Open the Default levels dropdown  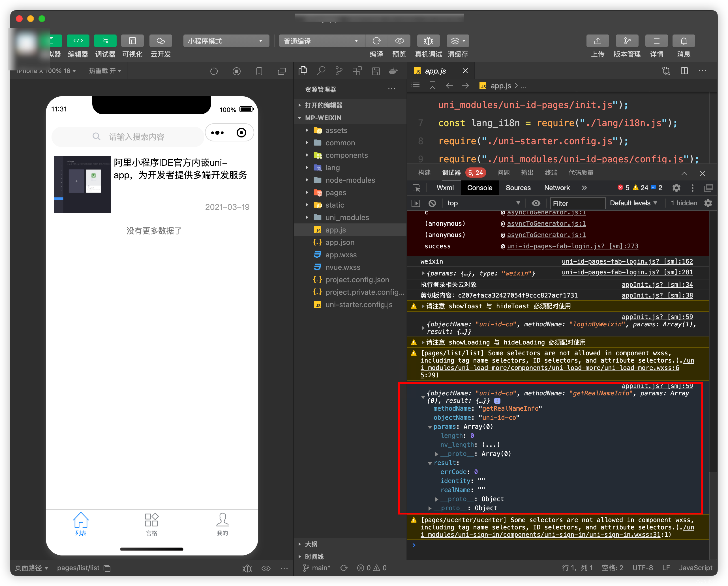point(633,203)
